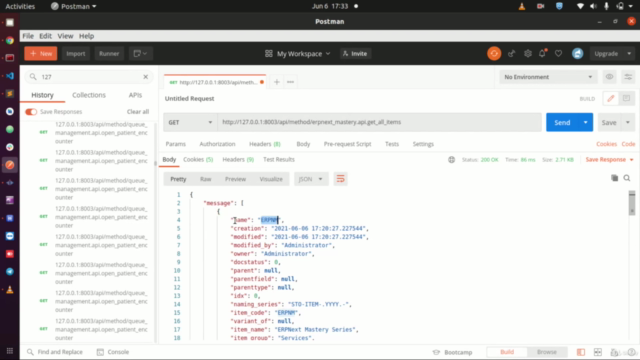Viewport: 640px width, 360px height.
Task: Toggle Build mode in status bar
Action: 507,352
